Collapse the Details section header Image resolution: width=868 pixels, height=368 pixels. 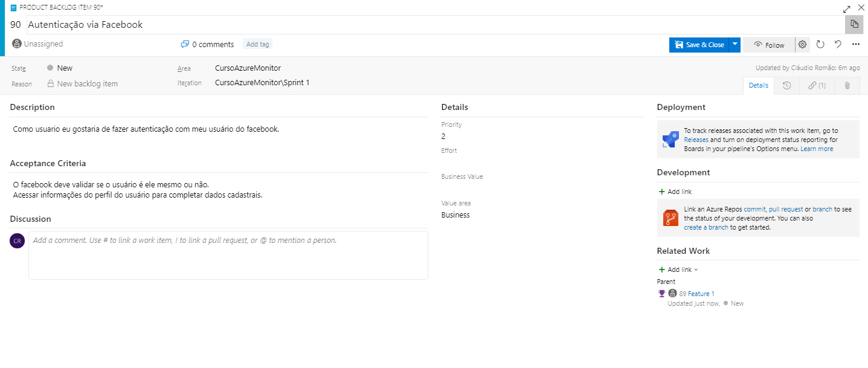(454, 107)
